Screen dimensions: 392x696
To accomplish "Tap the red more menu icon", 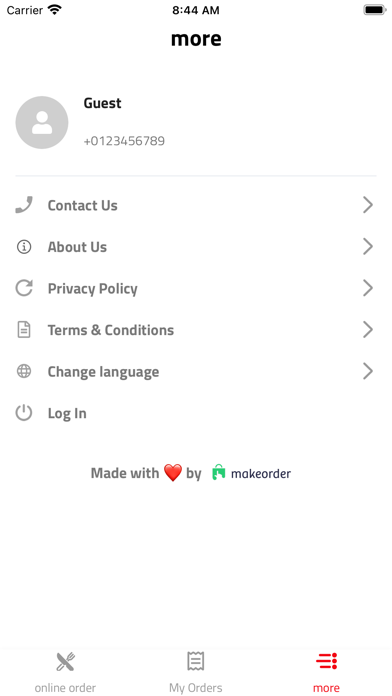I will (326, 661).
